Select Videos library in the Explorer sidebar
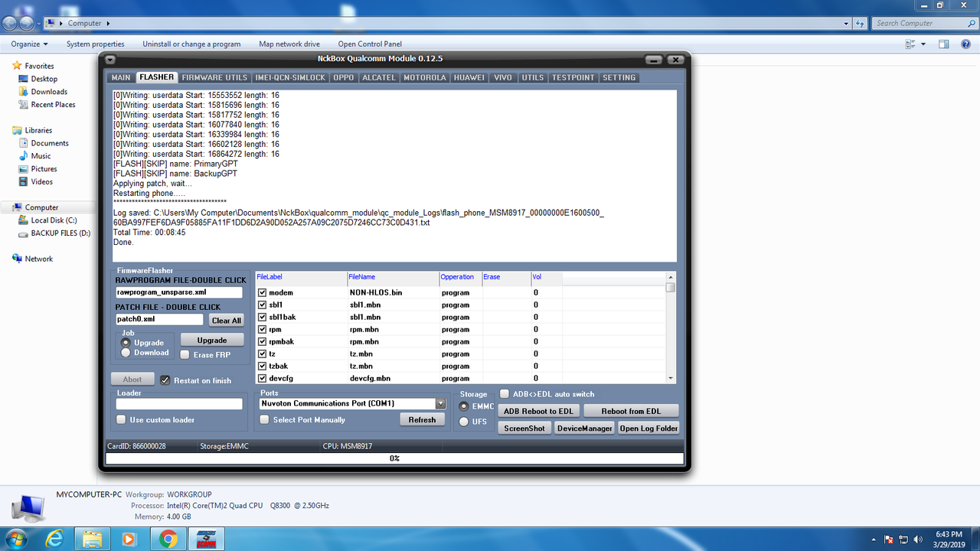Viewport: 980px width, 551px height. point(42,182)
